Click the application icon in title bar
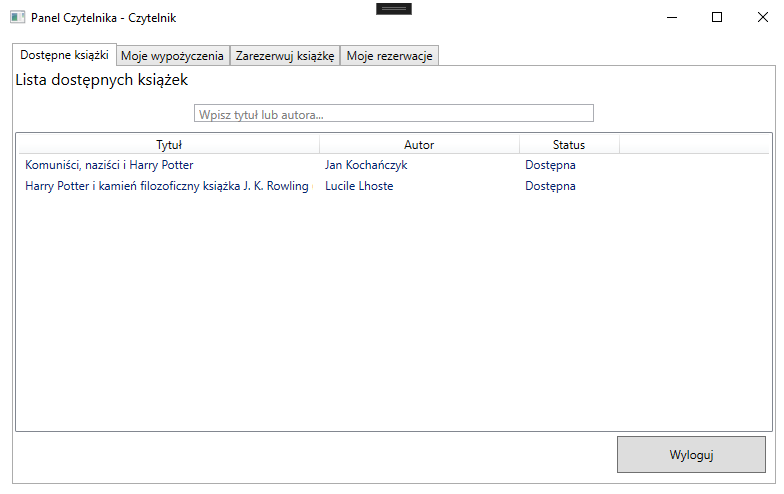This screenshot has height=494, width=784. 18,18
